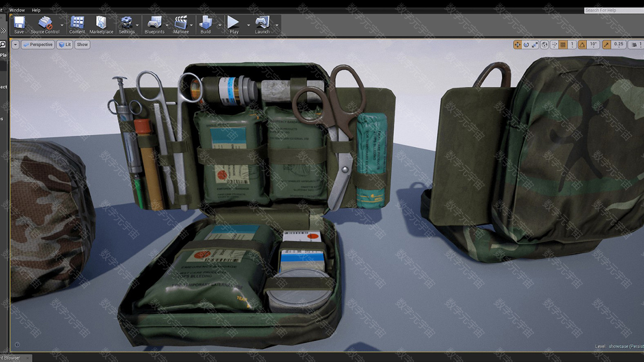Viewport: 644px width, 362px height.
Task: Click the Save toolbar icon
Action: (x=19, y=25)
